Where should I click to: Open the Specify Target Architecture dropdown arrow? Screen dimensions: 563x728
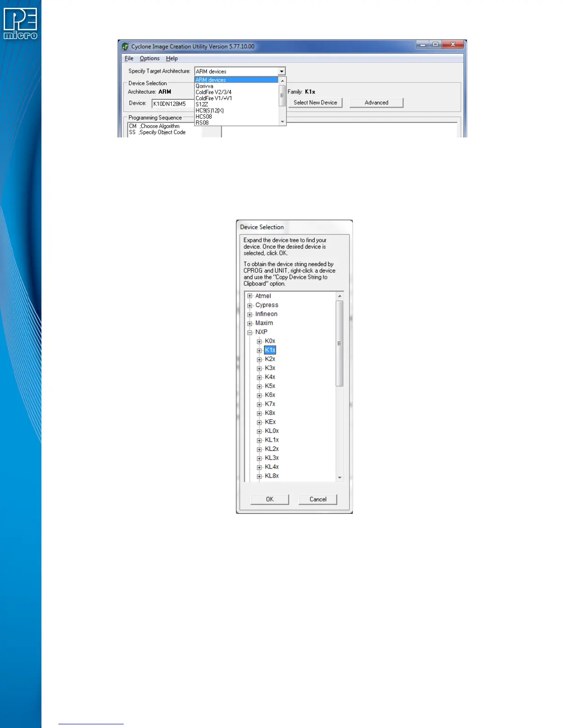point(281,71)
